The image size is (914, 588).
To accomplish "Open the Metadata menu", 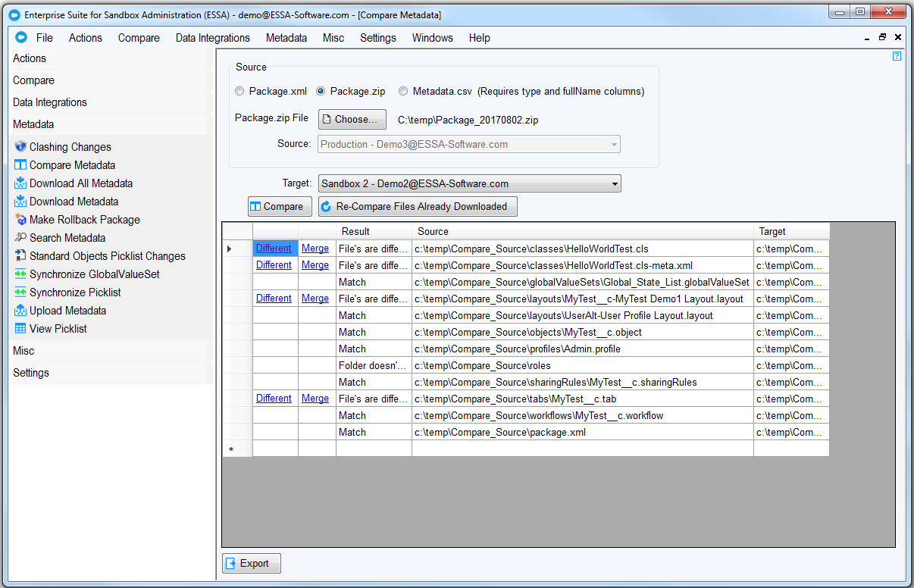I will (286, 38).
